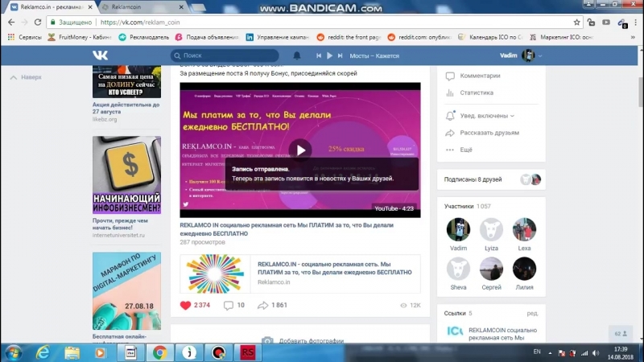Open member Lexa's avatar
Screen dimensions: 644x362
(525, 229)
